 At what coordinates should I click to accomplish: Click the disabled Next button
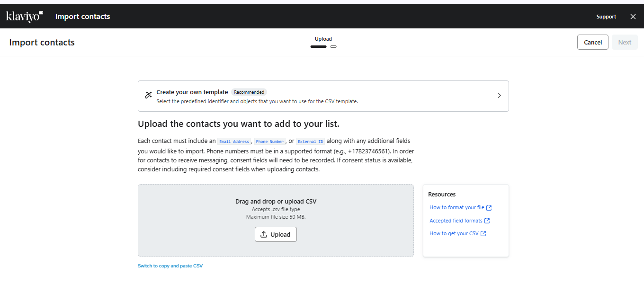pyautogui.click(x=625, y=42)
